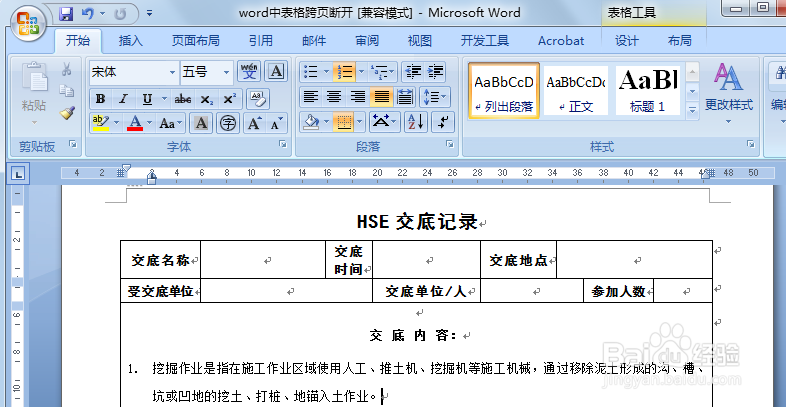Open the 剪贴板 pane launcher
786x407 pixels.
coord(73,144)
